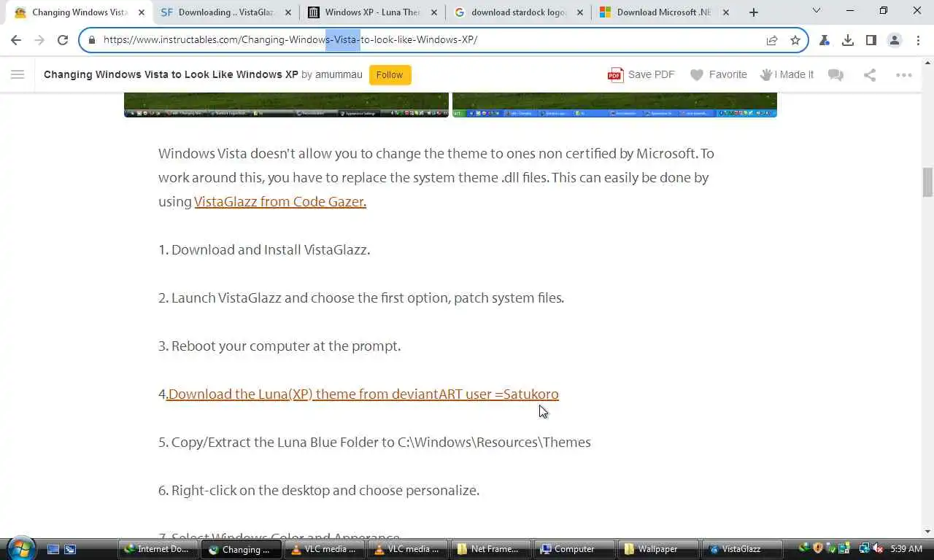
Task: Select the Changing Windows Vista tab
Action: tap(79, 12)
